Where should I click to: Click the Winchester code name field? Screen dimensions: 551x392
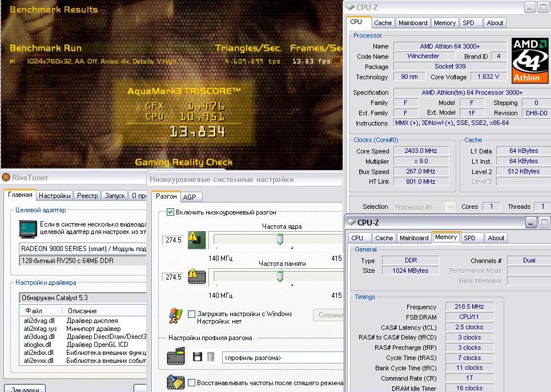click(423, 56)
